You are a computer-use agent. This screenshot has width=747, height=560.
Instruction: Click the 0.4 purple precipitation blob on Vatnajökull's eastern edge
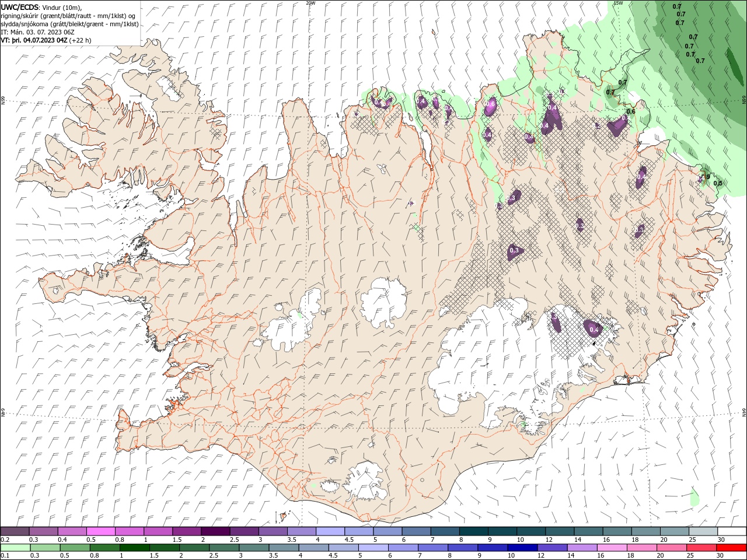pos(594,330)
